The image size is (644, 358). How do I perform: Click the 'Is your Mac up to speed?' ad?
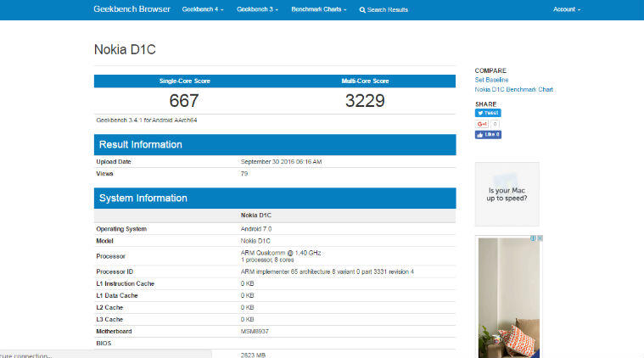(x=507, y=194)
